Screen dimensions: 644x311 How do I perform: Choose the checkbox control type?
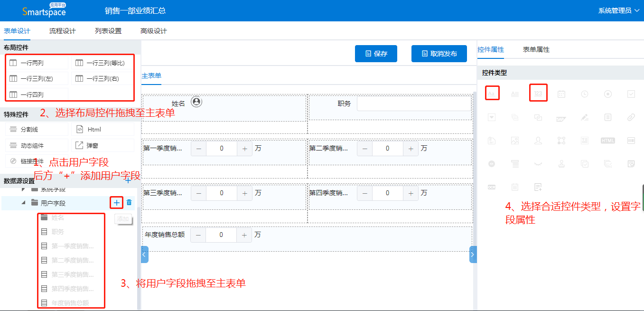(631, 94)
